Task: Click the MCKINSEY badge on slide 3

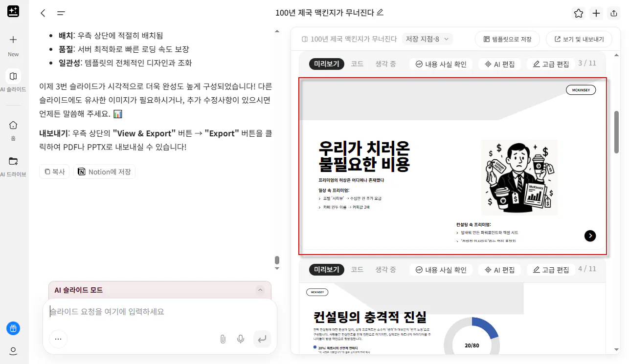Action: 581,90
